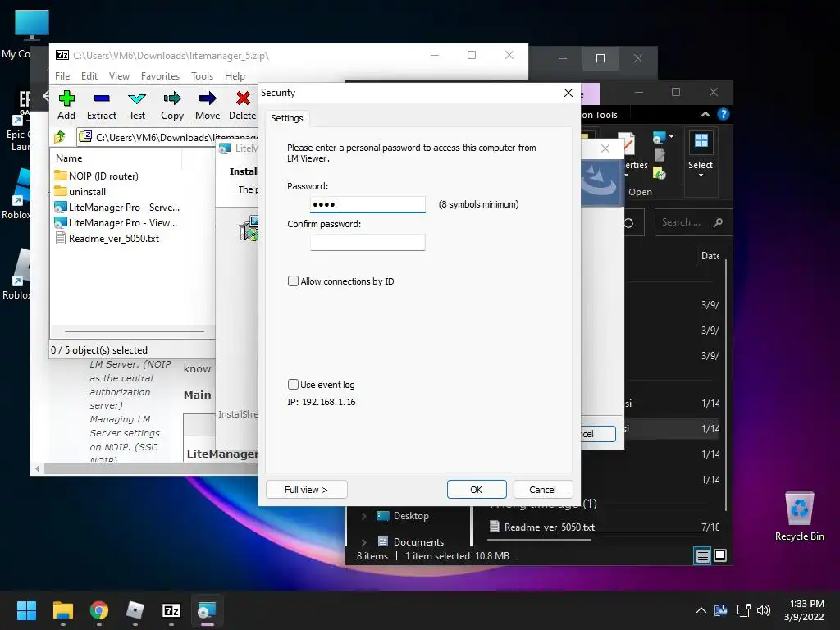840x630 pixels.
Task: Open the Select dropdown arrow in Explorer
Action: (x=701, y=176)
